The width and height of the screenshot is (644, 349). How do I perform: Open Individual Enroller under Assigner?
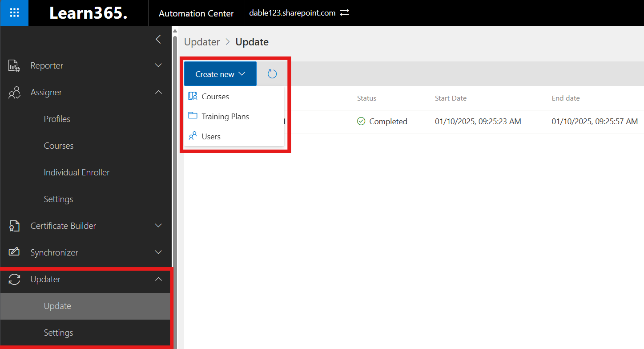tap(76, 172)
